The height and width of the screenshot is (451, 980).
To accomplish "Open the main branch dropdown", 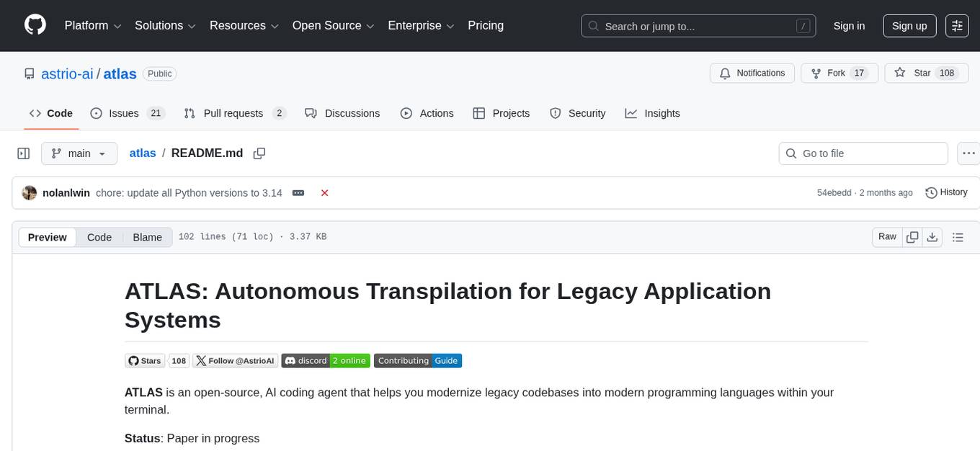I will 79,153.
